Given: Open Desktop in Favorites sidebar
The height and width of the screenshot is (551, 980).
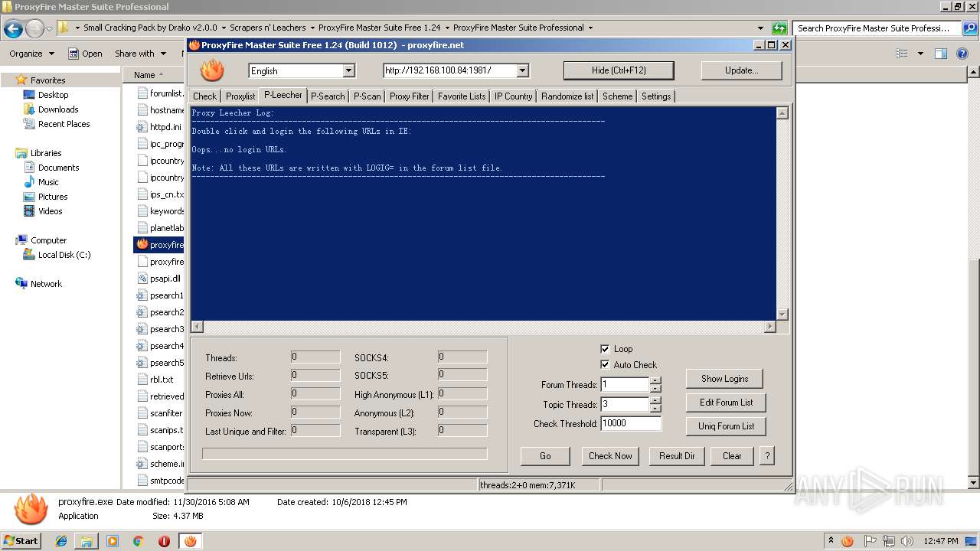Looking at the screenshot, I should 53,95.
